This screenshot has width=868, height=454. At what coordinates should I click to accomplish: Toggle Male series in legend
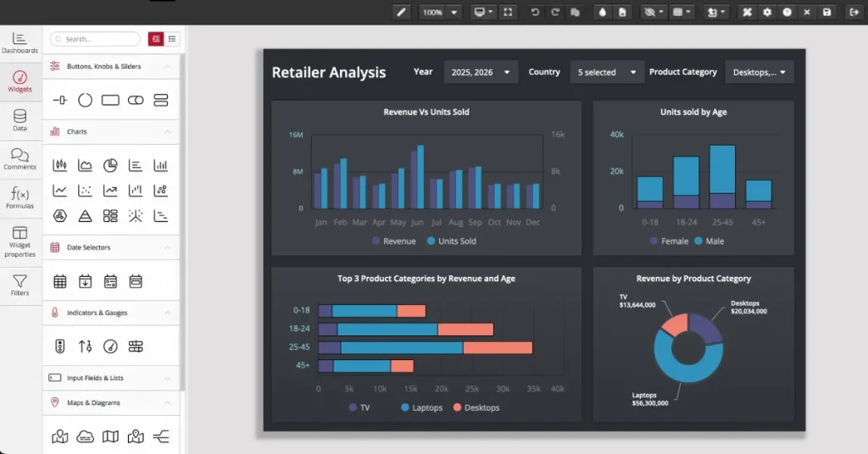(709, 241)
